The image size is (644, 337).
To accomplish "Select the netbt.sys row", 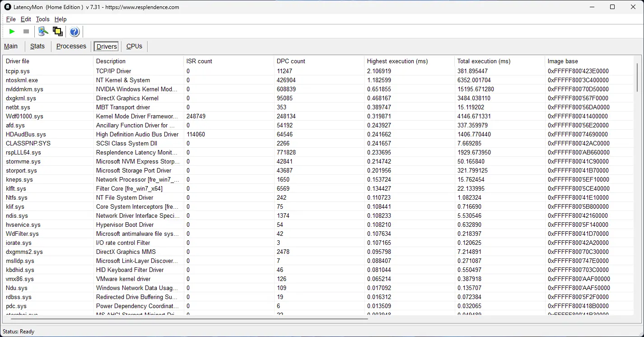I will [x=318, y=107].
